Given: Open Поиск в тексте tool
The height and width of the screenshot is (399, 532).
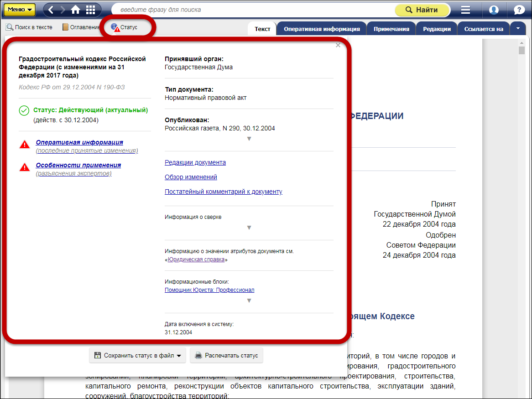Looking at the screenshot, I should [x=29, y=27].
